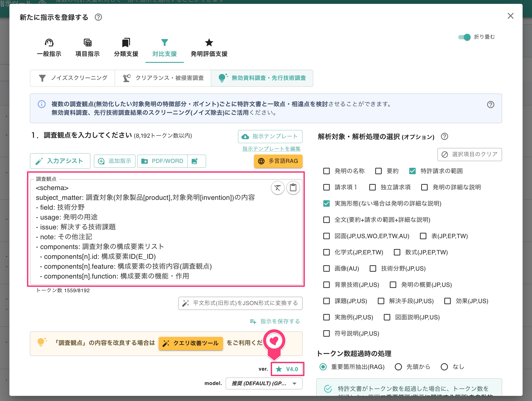Click the help icon in the blue info banner
Image resolution: width=532 pixels, height=401 pixels.
point(491,105)
